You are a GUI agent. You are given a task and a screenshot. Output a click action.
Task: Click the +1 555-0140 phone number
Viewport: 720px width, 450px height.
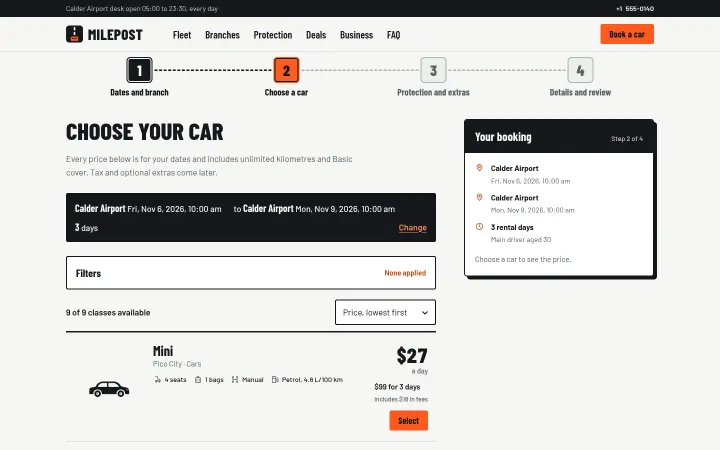(635, 8)
